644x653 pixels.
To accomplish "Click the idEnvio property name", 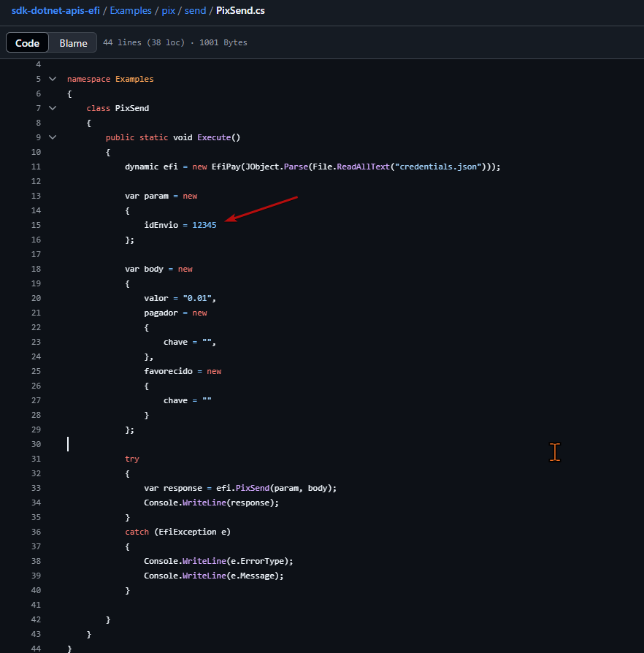I will pyautogui.click(x=161, y=225).
